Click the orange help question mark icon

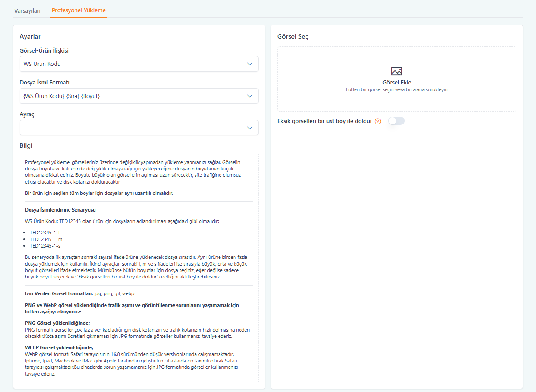pyautogui.click(x=377, y=121)
